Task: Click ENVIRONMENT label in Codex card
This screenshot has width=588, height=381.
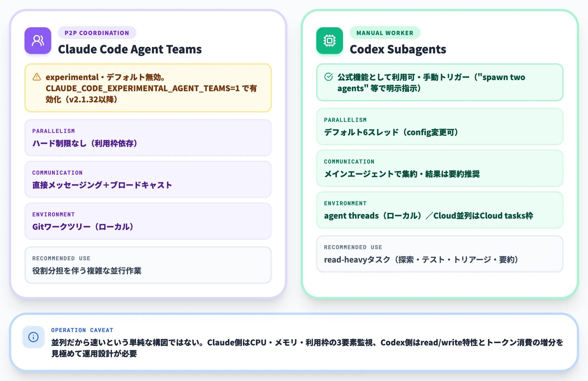Action: [x=345, y=203]
